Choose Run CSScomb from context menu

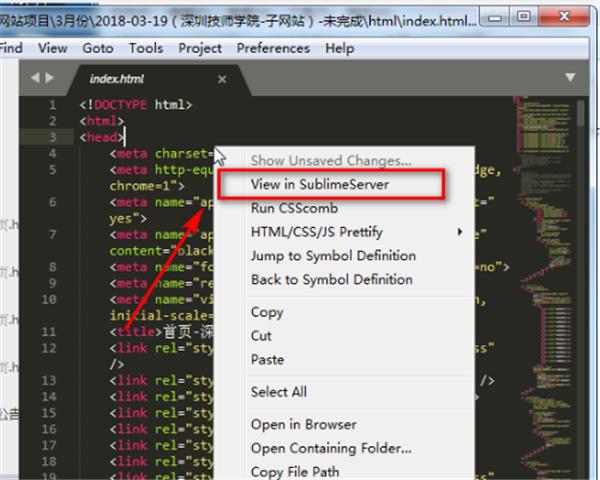point(294,208)
